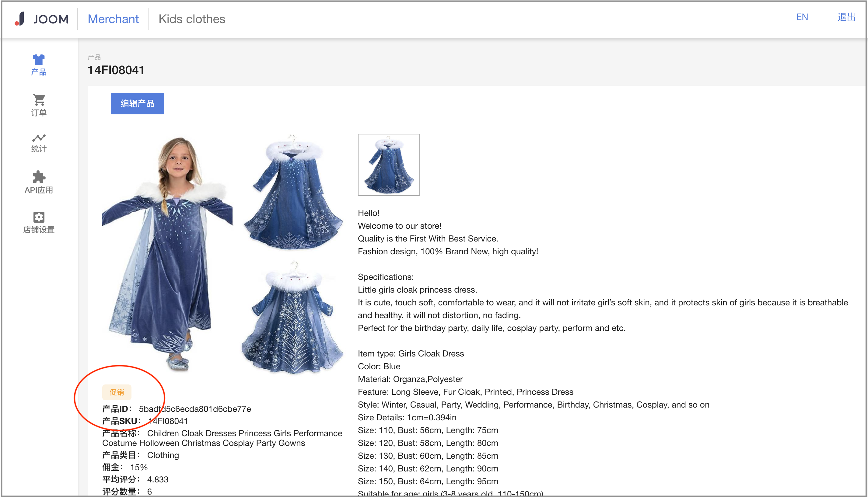868x497 pixels.
Task: Click the Merchant link in header
Action: tap(113, 19)
